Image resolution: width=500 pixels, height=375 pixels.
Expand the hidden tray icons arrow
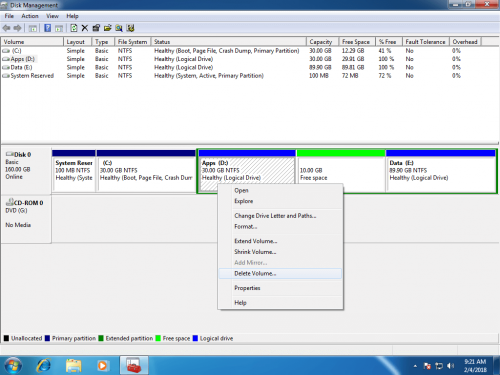click(415, 366)
